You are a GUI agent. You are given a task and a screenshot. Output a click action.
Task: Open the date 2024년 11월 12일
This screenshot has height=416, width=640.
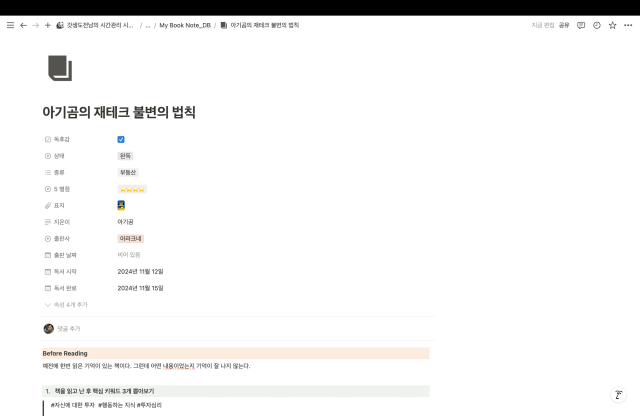tap(140, 271)
